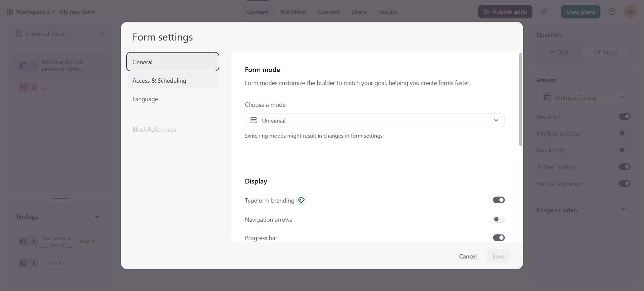Image resolution: width=644 pixels, height=291 pixels.
Task: Open Workspace 2 breadcrumb link
Action: (x=33, y=12)
